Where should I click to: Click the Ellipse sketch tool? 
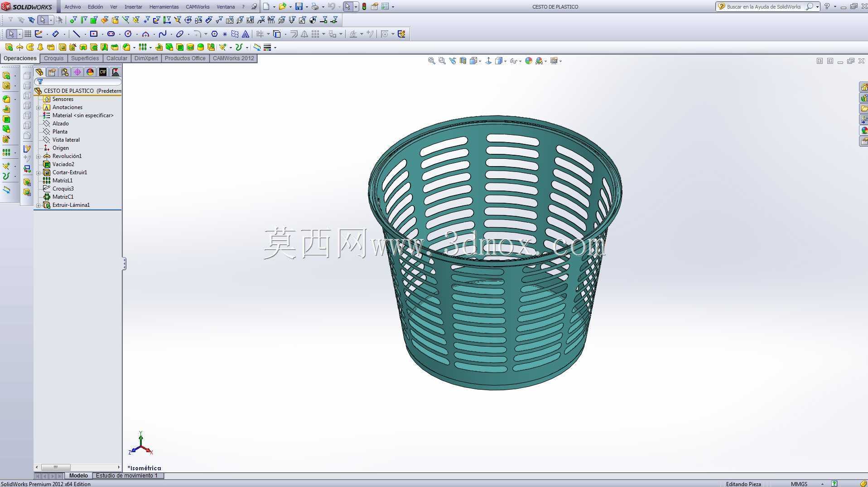[180, 34]
